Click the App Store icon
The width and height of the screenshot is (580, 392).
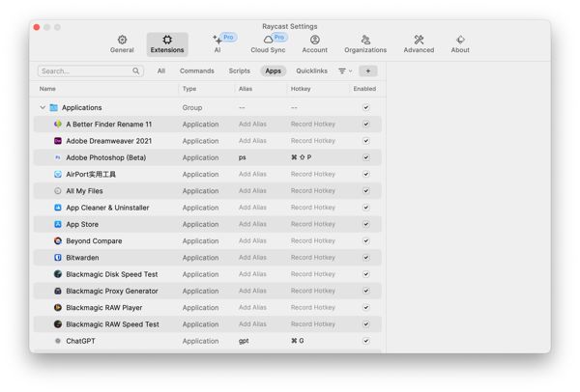pos(58,224)
